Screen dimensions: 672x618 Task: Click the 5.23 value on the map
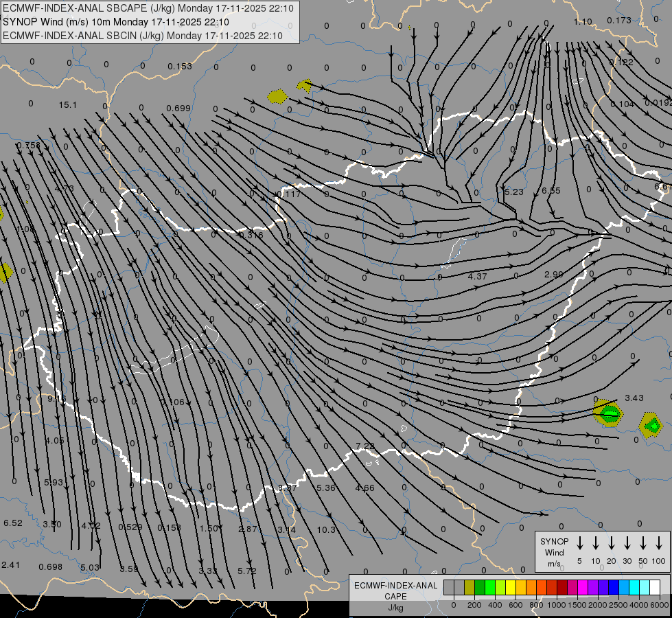pos(514,192)
